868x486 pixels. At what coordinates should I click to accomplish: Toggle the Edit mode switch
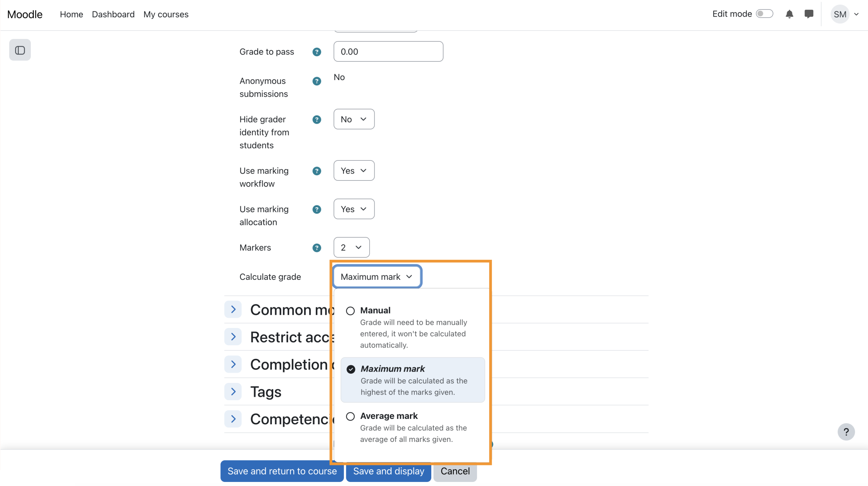[x=764, y=14]
